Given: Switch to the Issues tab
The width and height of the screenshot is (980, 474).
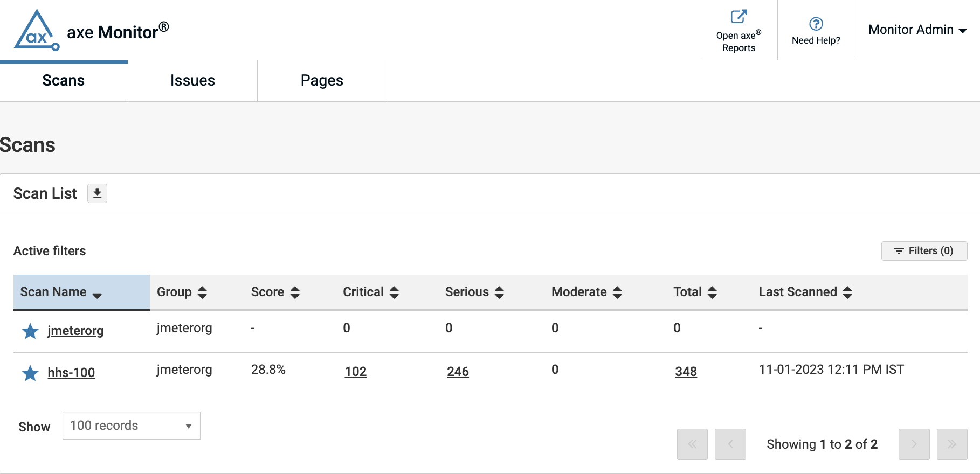Looking at the screenshot, I should click(x=192, y=81).
